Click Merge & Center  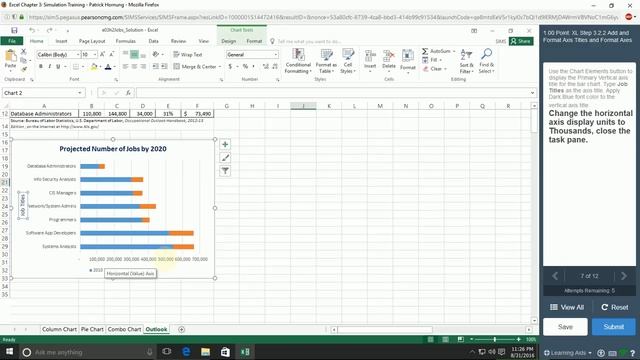point(195,67)
